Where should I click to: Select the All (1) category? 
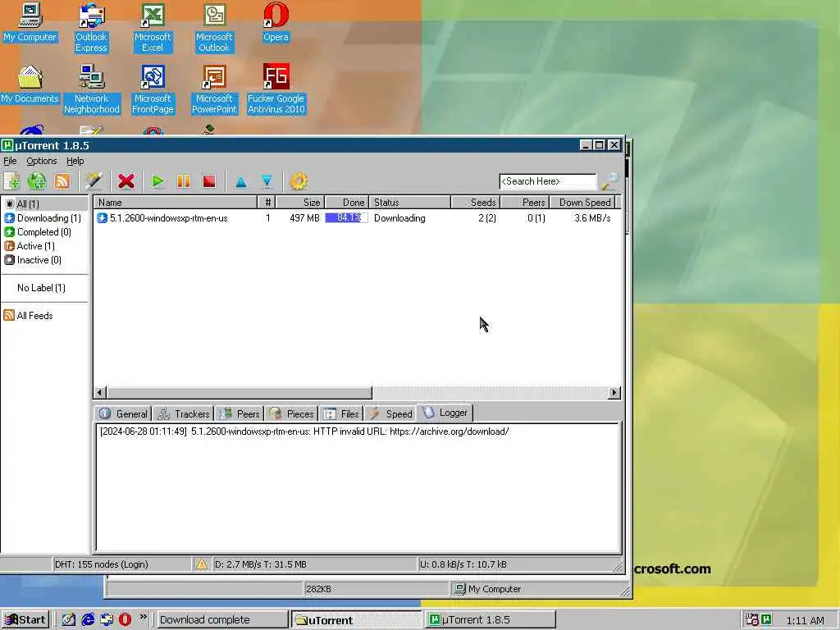pos(44,203)
